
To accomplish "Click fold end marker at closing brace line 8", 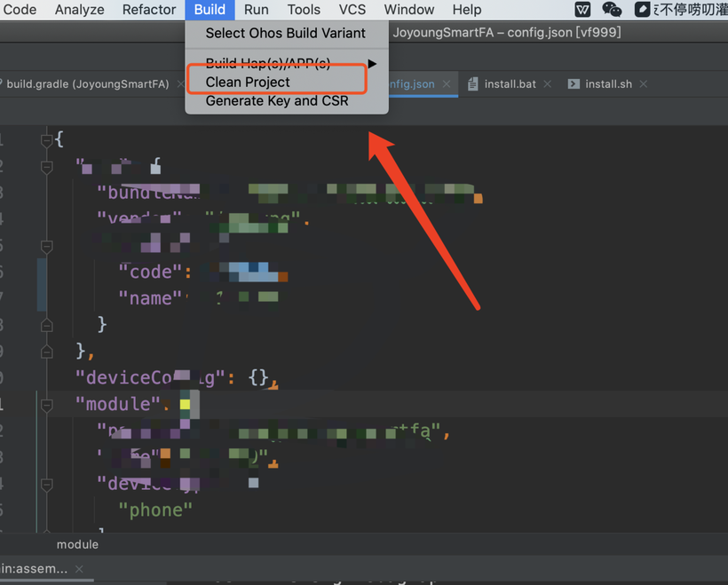I will (x=46, y=325).
